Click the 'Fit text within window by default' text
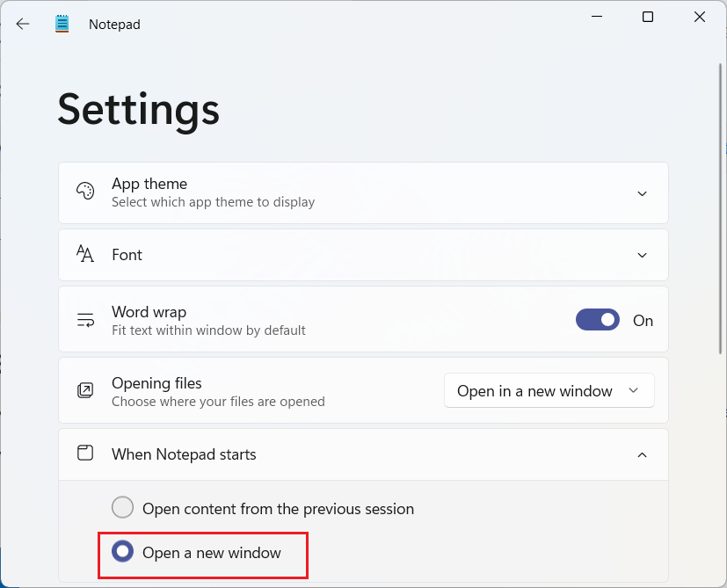Viewport: 727px width, 588px height. tap(208, 330)
